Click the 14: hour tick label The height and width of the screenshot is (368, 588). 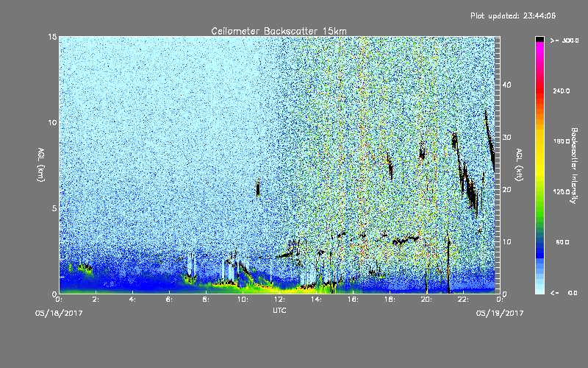tap(317, 300)
